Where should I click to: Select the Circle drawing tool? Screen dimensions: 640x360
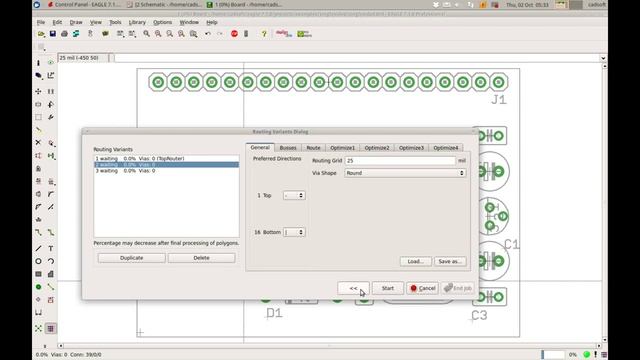pyautogui.click(x=38, y=261)
